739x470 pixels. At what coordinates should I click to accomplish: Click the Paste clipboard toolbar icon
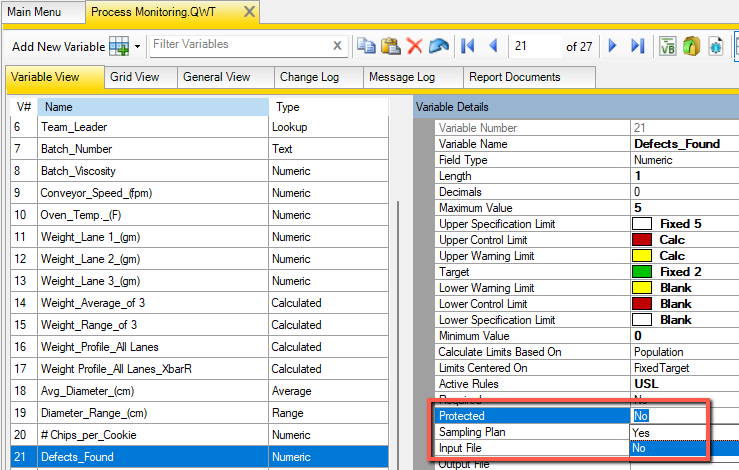391,46
